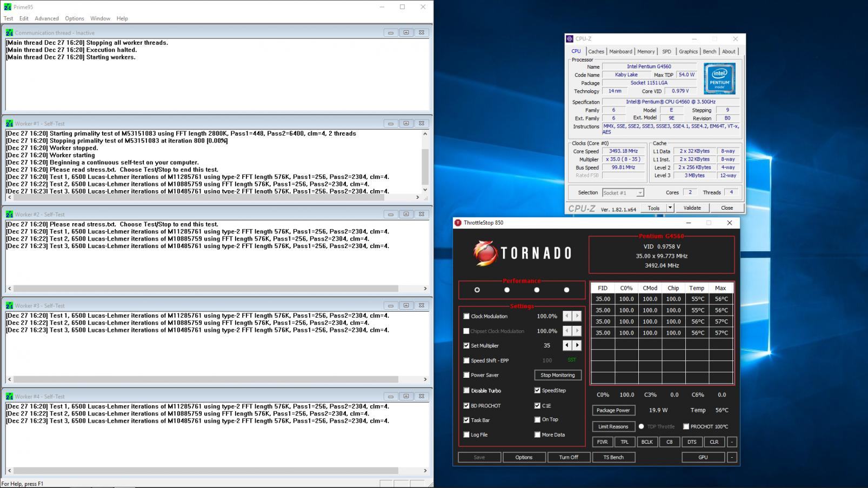Enable the Power Saver checkbox
This screenshot has height=488, width=868.
[x=466, y=375]
